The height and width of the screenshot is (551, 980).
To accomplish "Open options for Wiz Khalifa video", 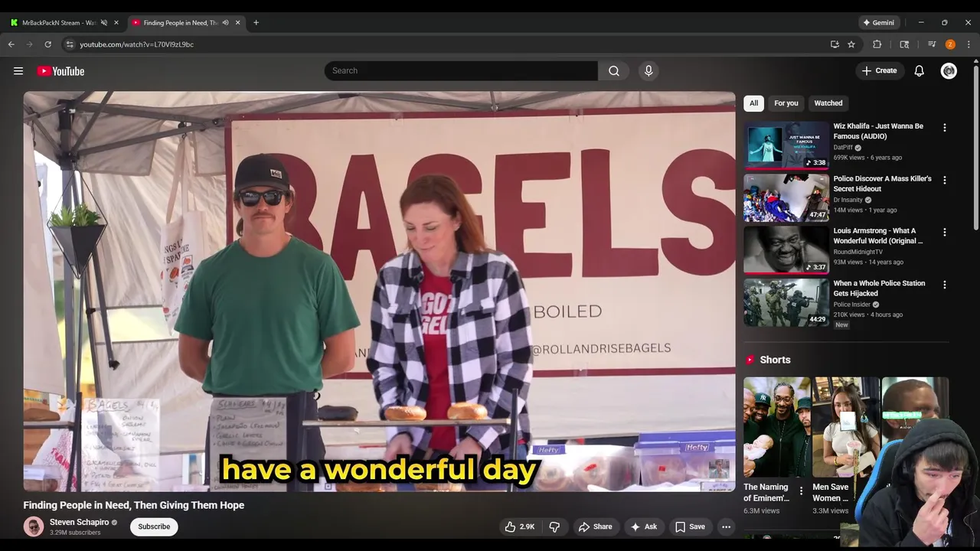I will coord(944,128).
